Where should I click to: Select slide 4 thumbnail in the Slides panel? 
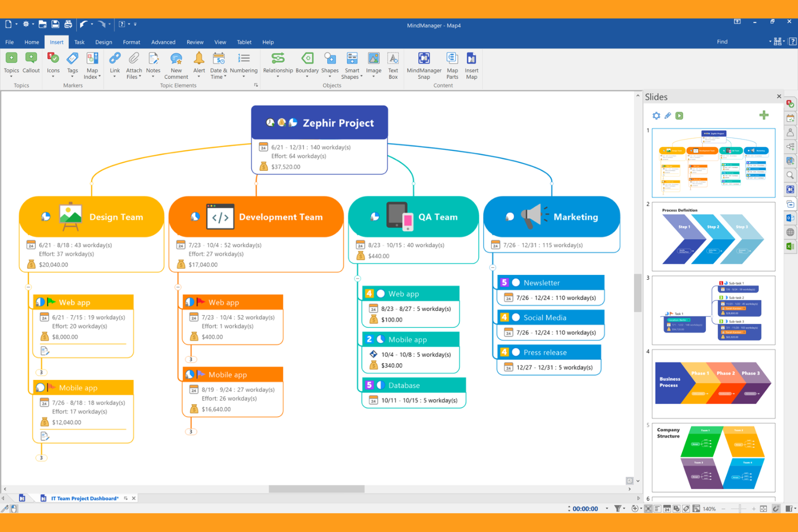click(x=713, y=384)
